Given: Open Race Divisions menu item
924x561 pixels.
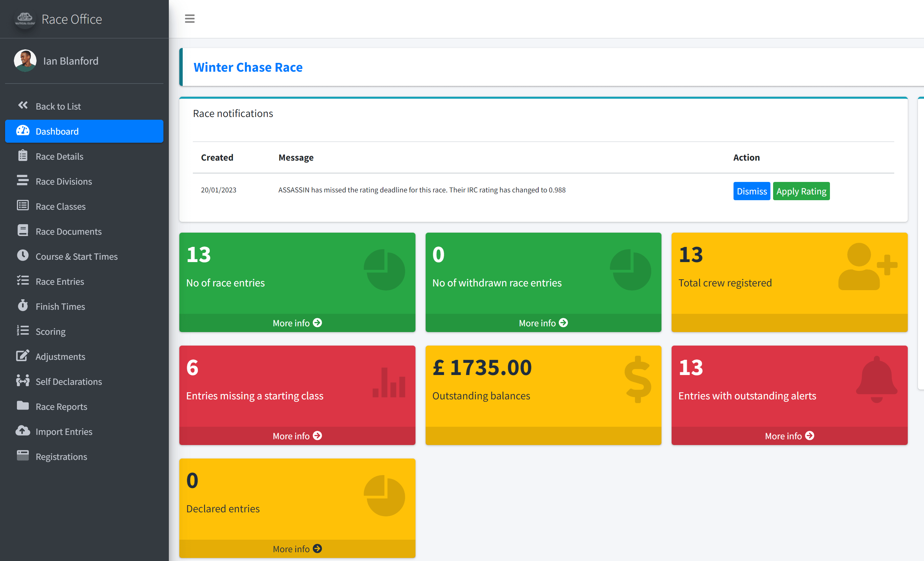Looking at the screenshot, I should [84, 181].
